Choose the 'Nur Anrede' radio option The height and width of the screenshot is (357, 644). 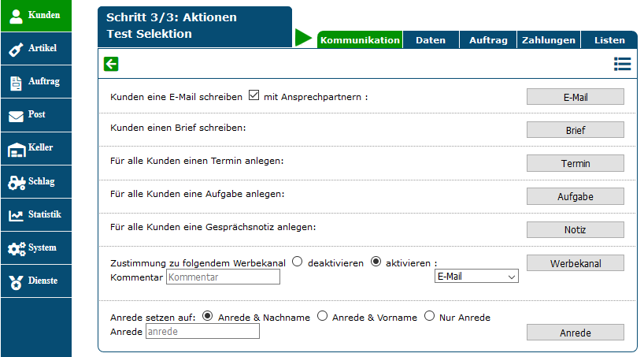point(429,316)
